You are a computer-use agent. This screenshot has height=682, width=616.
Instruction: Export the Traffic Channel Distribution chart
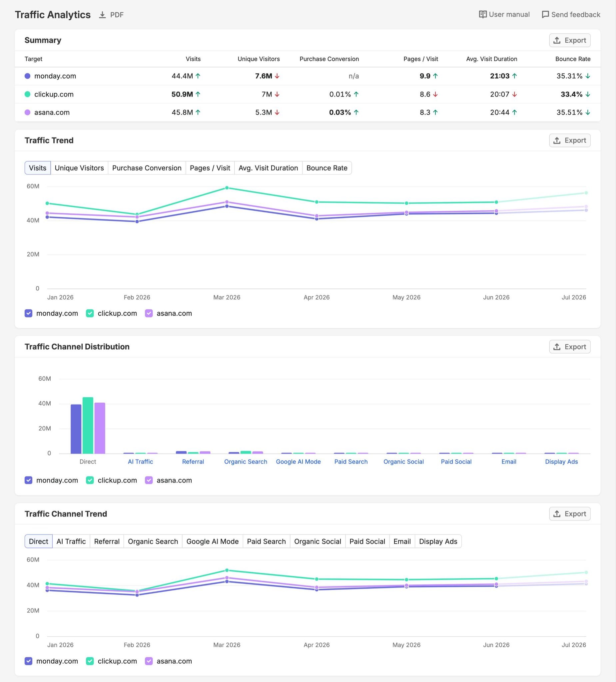(x=570, y=347)
